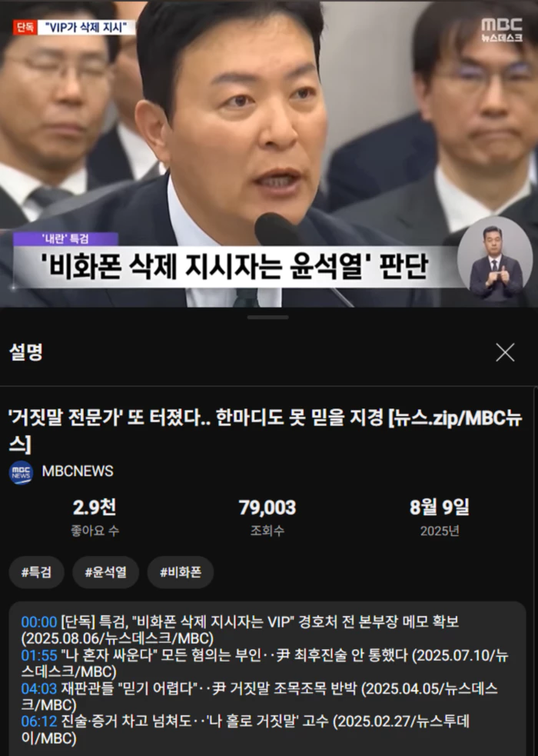
Task: Click the video title text
Action: pyautogui.click(x=265, y=431)
